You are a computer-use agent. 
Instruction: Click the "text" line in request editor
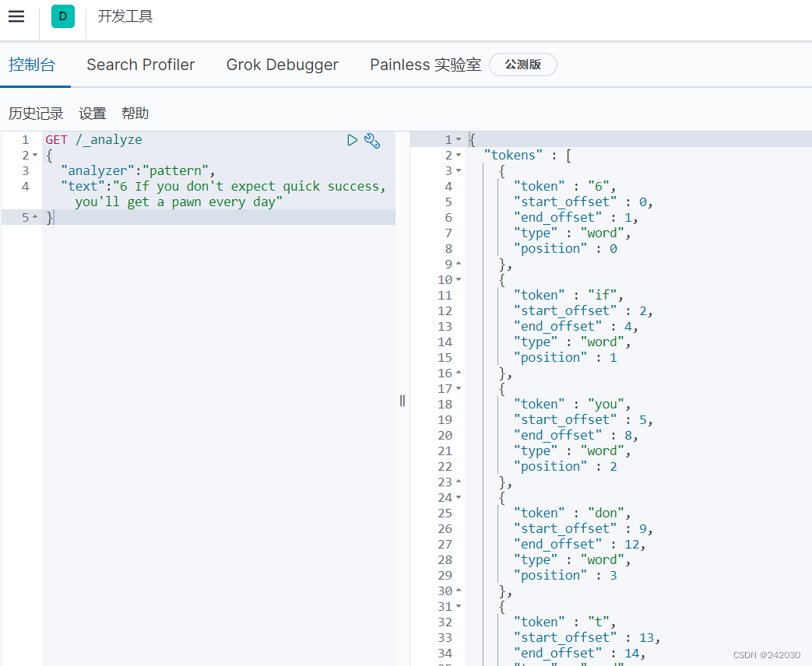click(223, 186)
